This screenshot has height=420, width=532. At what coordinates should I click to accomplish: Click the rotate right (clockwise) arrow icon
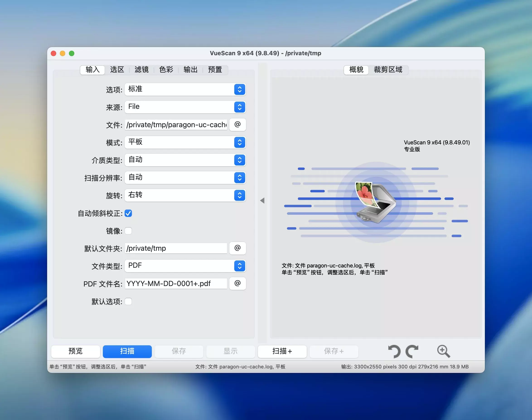point(412,351)
